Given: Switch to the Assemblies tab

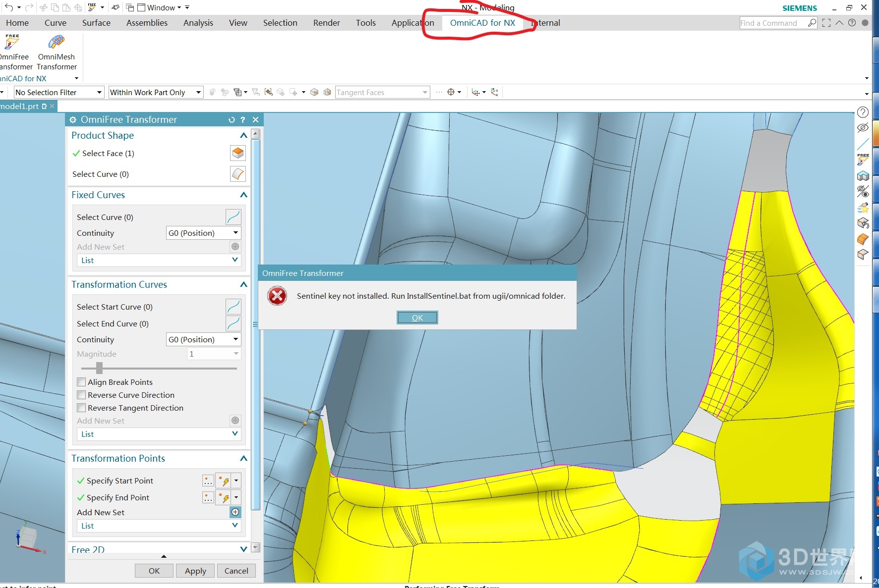Looking at the screenshot, I should pyautogui.click(x=147, y=23).
